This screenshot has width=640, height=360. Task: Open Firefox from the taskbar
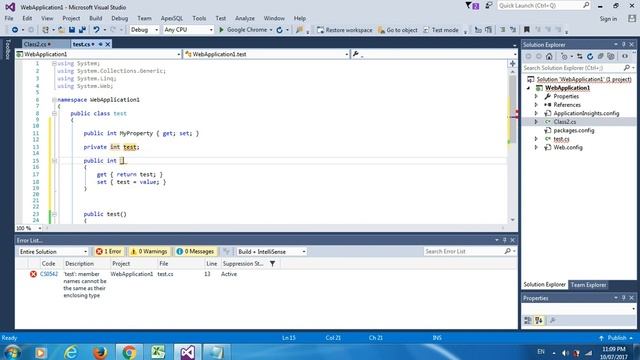[x=100, y=352]
